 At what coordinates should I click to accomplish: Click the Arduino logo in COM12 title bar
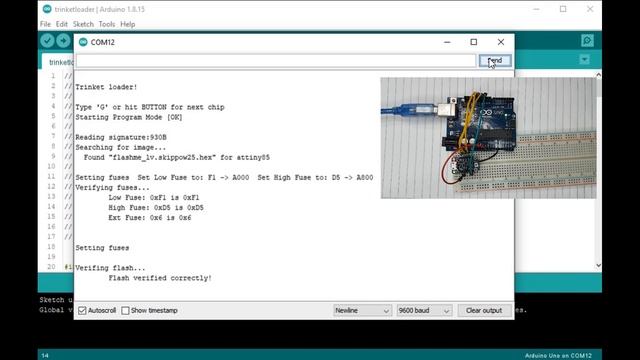click(83, 42)
